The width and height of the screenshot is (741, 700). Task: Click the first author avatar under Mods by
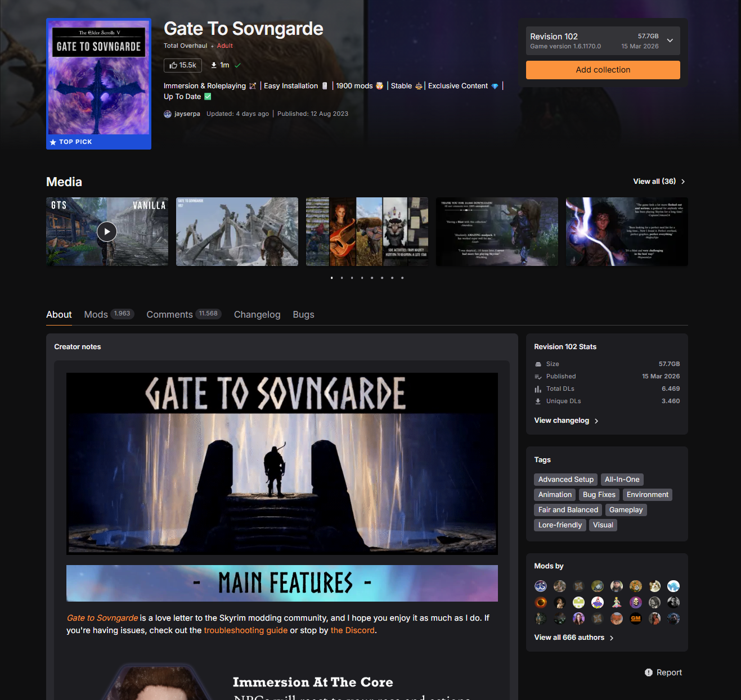541,586
